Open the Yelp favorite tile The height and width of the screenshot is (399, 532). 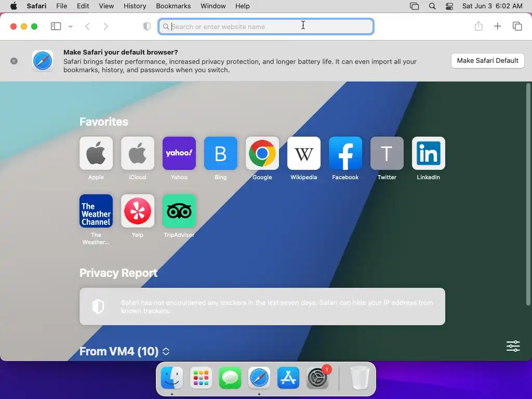(x=137, y=211)
